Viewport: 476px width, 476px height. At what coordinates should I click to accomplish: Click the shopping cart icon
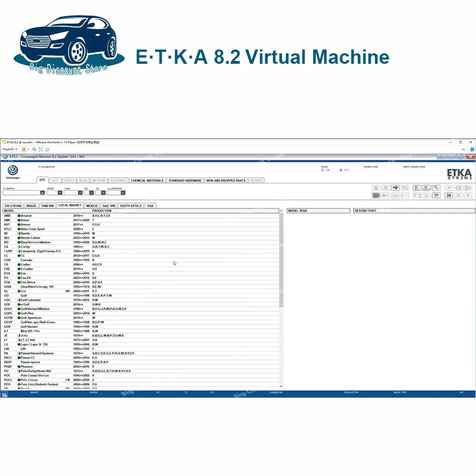coord(436,194)
